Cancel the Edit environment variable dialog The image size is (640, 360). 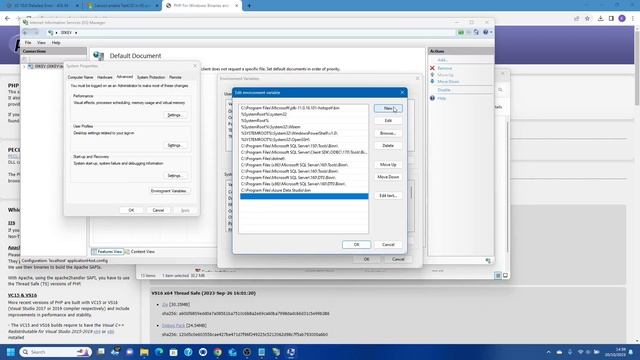[388, 244]
